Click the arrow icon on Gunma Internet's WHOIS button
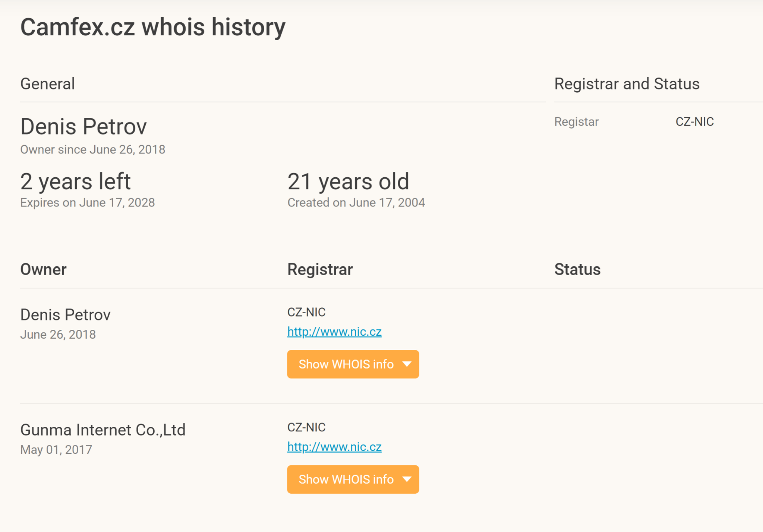Screen dimensions: 763x532 coord(407,479)
